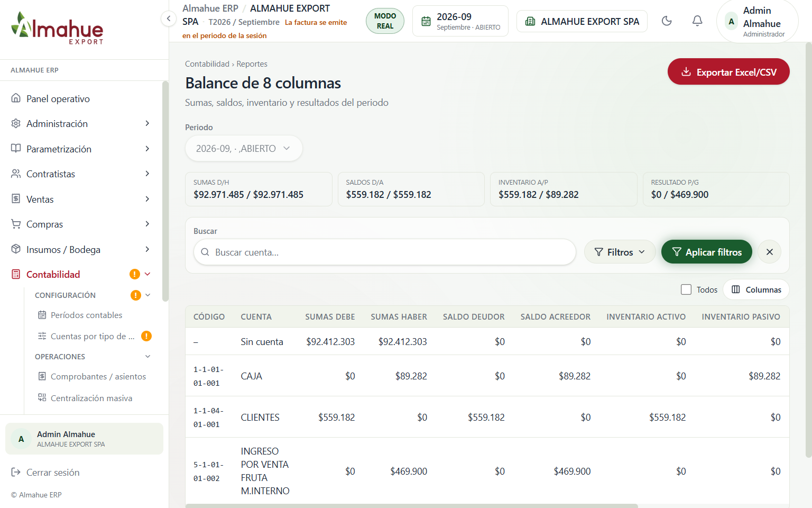Open the Columnas selector

coord(756,290)
